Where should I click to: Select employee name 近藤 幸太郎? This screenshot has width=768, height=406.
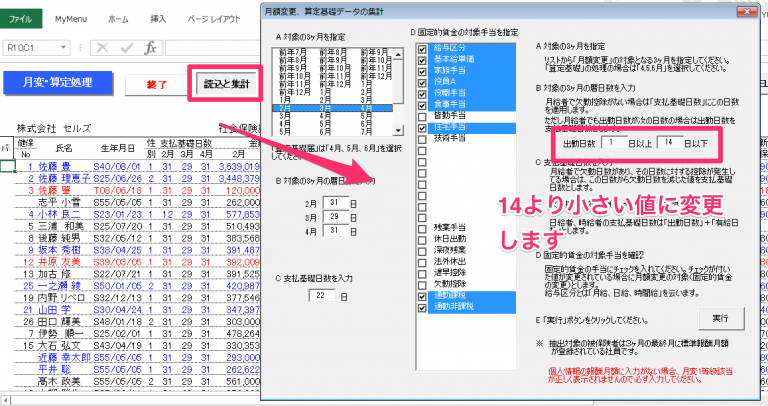[x=64, y=358]
